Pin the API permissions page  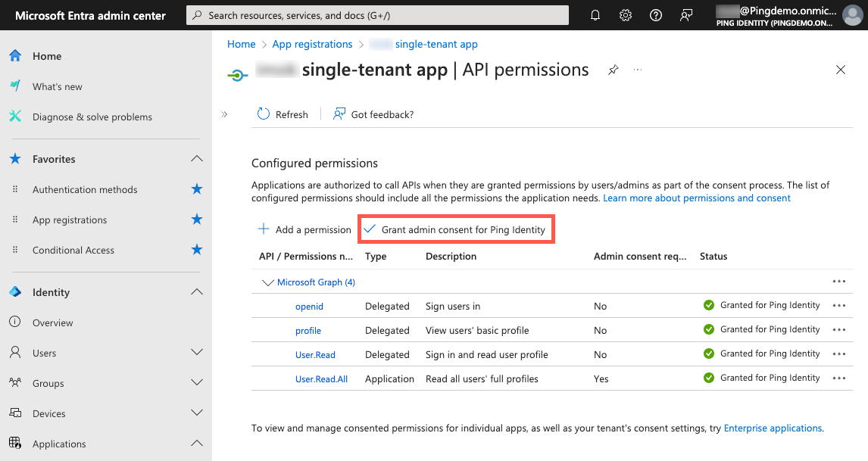tap(613, 69)
